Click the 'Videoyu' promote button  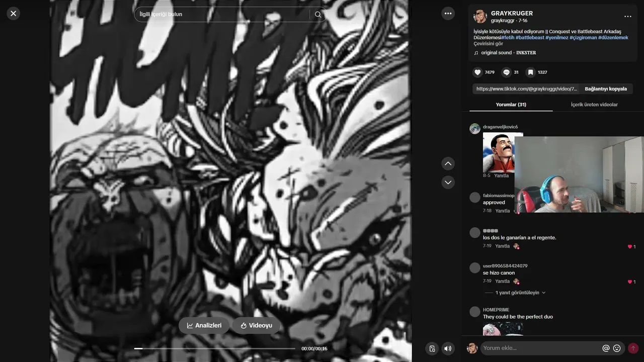click(256, 325)
